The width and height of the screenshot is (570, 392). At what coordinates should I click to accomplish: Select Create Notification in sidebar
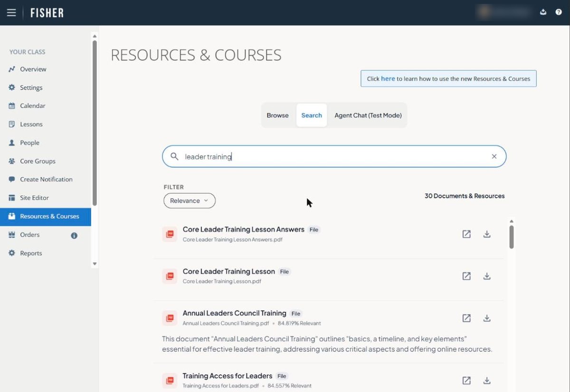(x=46, y=180)
